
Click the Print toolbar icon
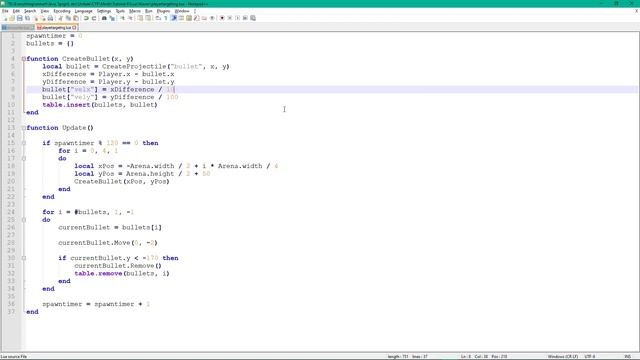pos(50,18)
